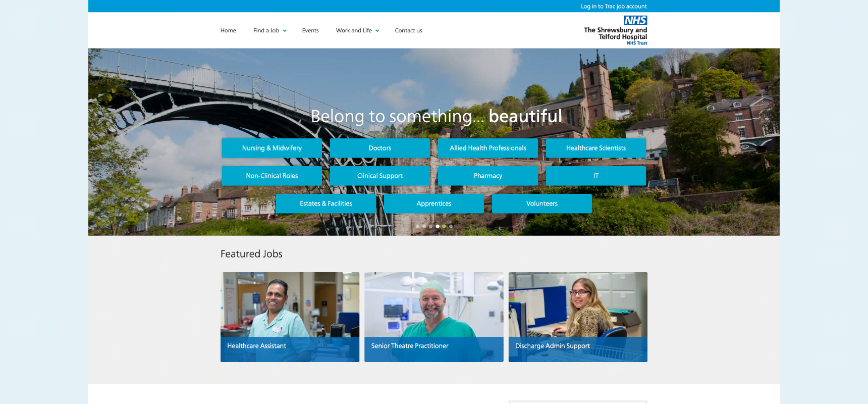The height and width of the screenshot is (404, 868).
Task: Open the NHS Shrewsbury and Telford Hospital logo
Action: click(x=616, y=30)
